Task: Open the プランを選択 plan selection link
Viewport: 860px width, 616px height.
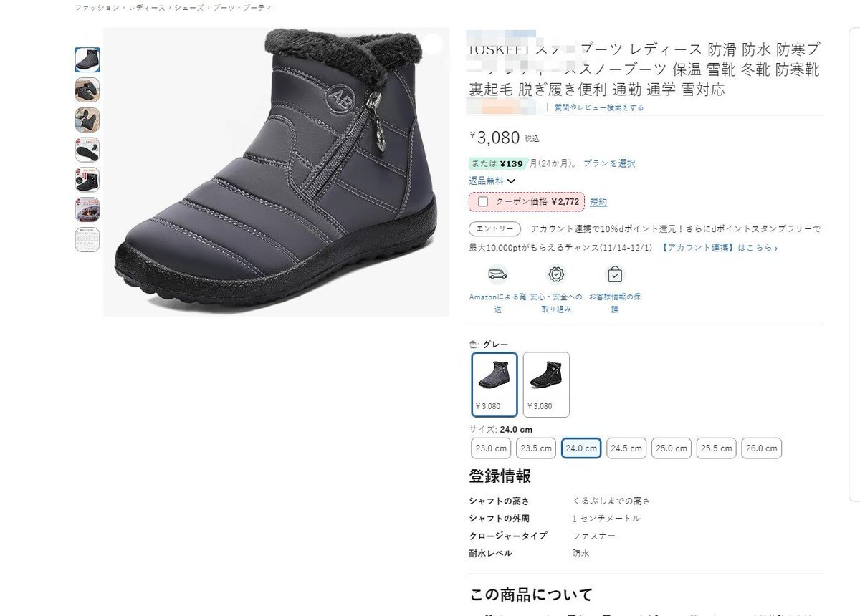Action: [609, 163]
